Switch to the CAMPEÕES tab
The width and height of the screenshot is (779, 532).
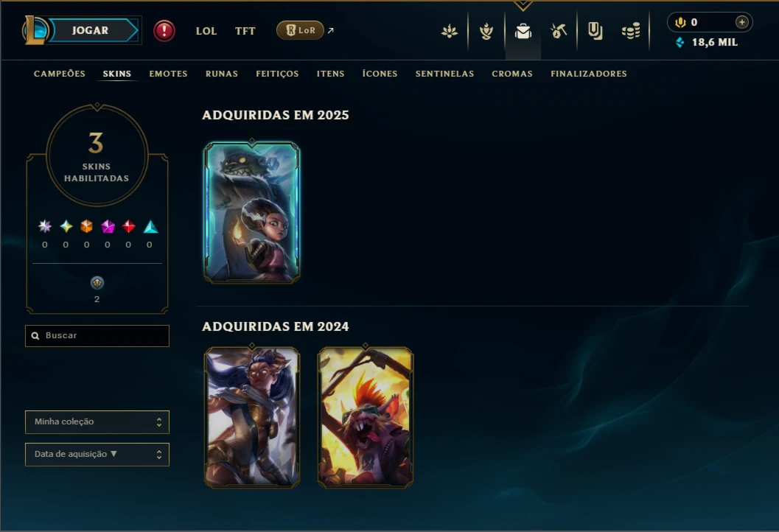click(x=60, y=74)
